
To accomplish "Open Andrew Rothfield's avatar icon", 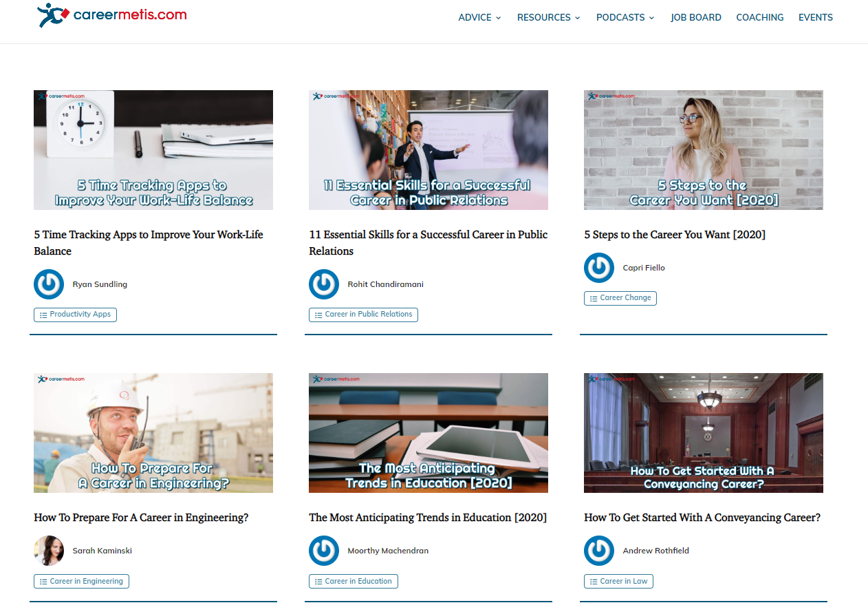I will (599, 551).
